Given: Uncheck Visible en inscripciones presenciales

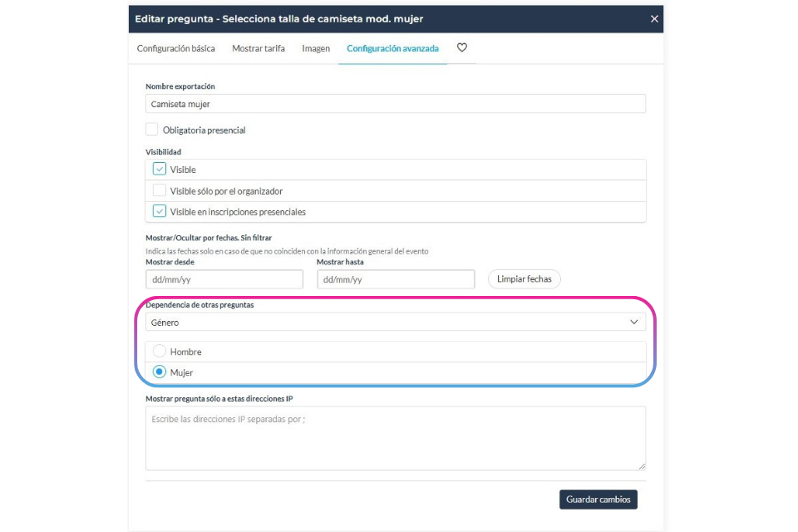Looking at the screenshot, I should click(x=160, y=211).
